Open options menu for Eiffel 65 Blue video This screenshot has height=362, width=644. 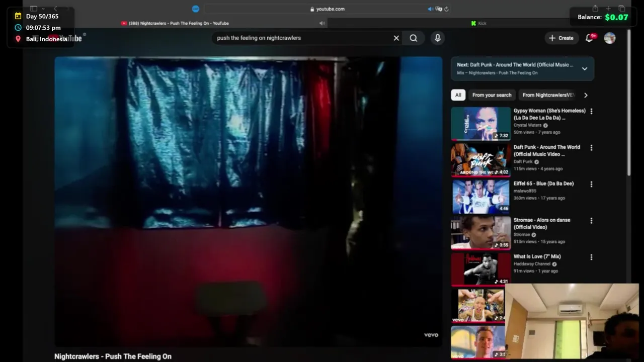pos(591,184)
